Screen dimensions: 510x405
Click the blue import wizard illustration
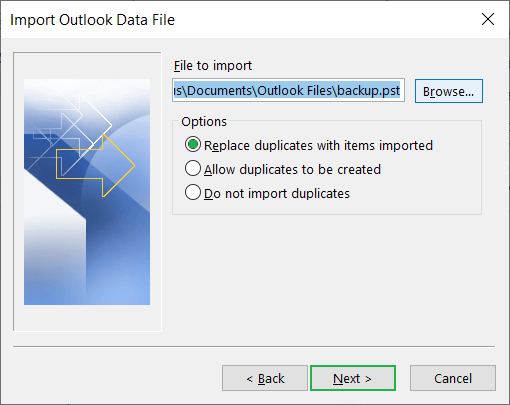(87, 192)
